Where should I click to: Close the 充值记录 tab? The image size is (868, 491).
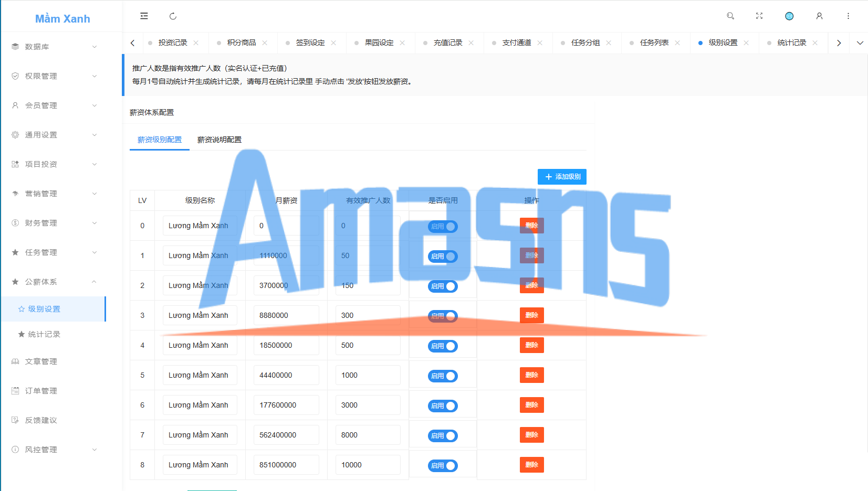pyautogui.click(x=471, y=43)
